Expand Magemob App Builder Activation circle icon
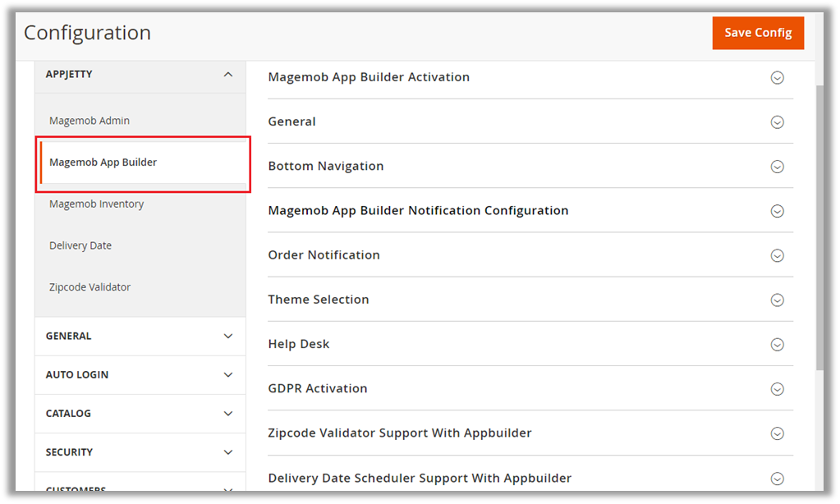 [777, 78]
